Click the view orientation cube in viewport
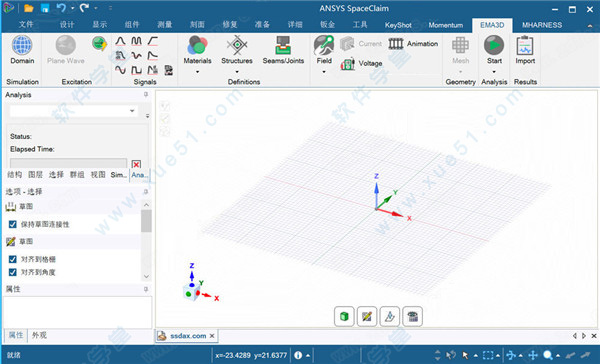This screenshot has width=600, height=364. click(x=192, y=292)
